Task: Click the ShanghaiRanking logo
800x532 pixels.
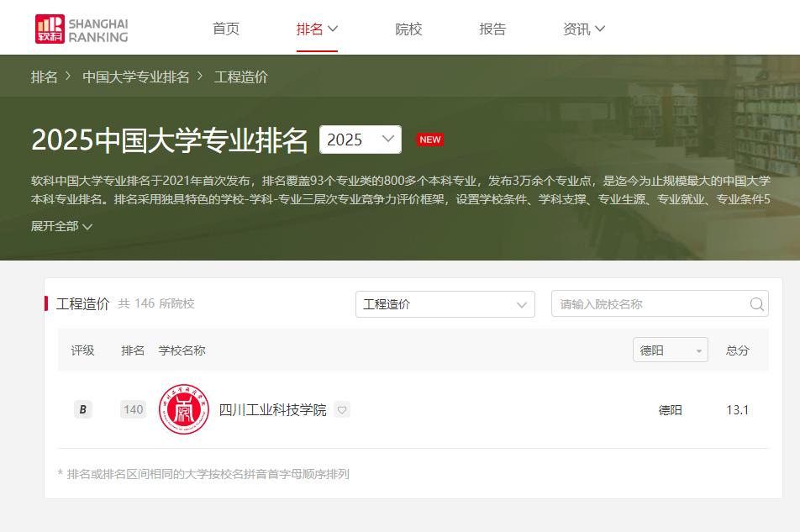Action: (82, 29)
